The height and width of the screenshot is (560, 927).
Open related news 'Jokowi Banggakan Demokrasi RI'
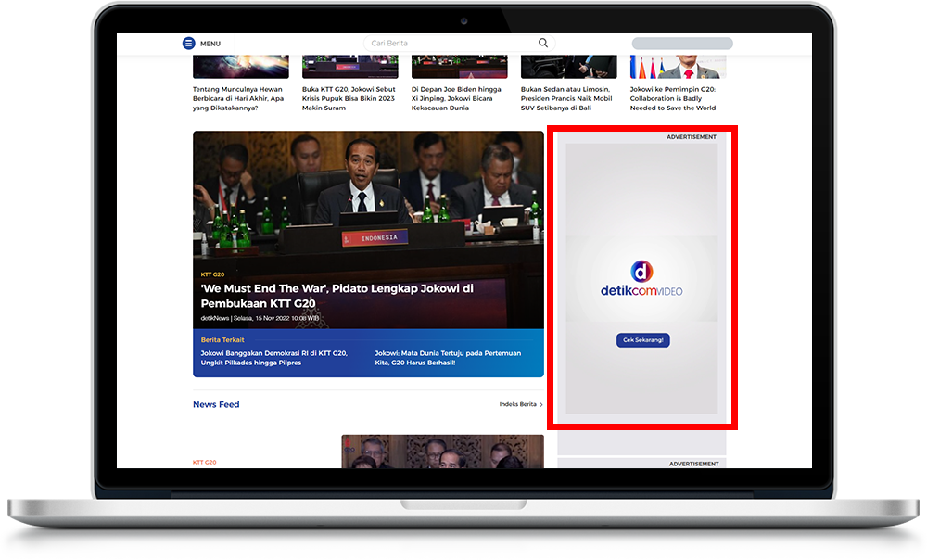[x=273, y=357]
